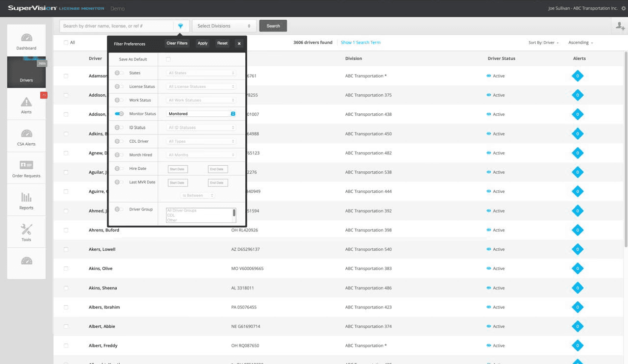This screenshot has height=364, width=628.
Task: Click the Reset filter button
Action: (222, 43)
